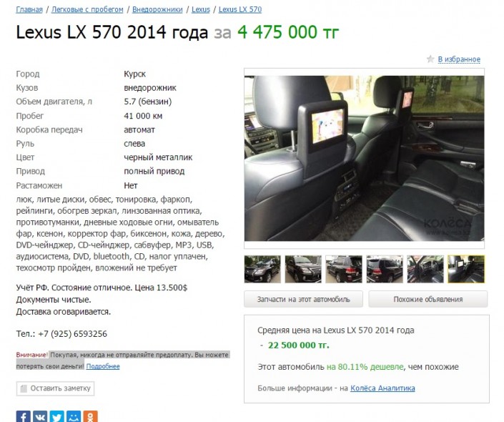The width and height of the screenshot is (504, 422).
Task: Select fifth interior door thumbnail
Action: pyautogui.click(x=425, y=269)
